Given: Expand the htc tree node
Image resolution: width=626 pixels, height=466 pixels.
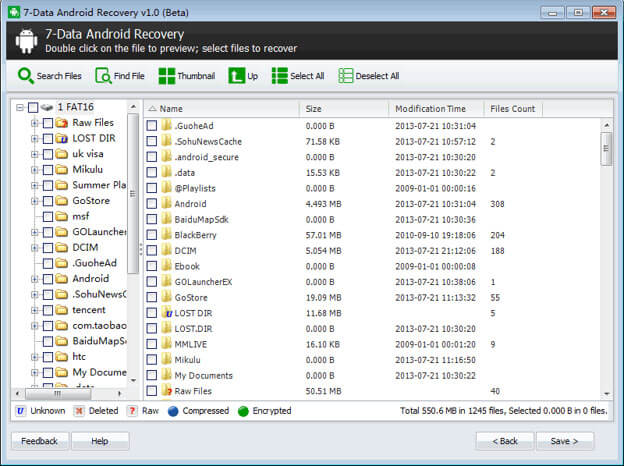Looking at the screenshot, I should coord(35,357).
